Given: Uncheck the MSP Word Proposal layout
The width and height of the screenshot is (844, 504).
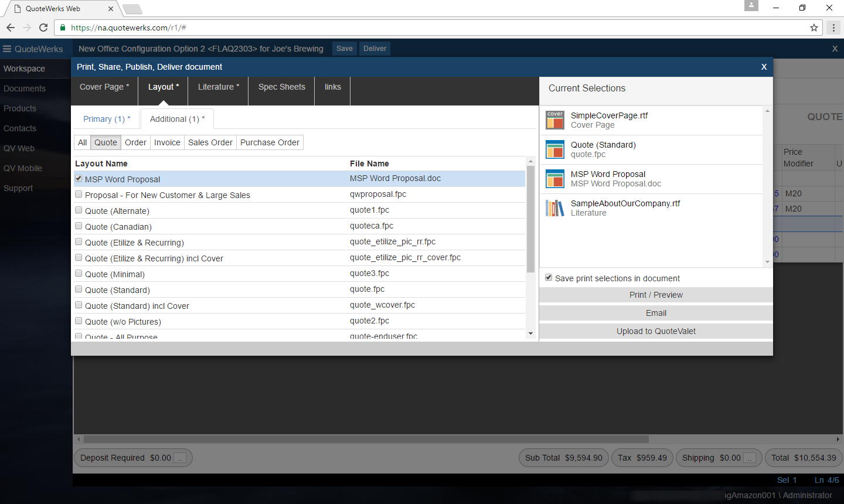Looking at the screenshot, I should point(79,178).
